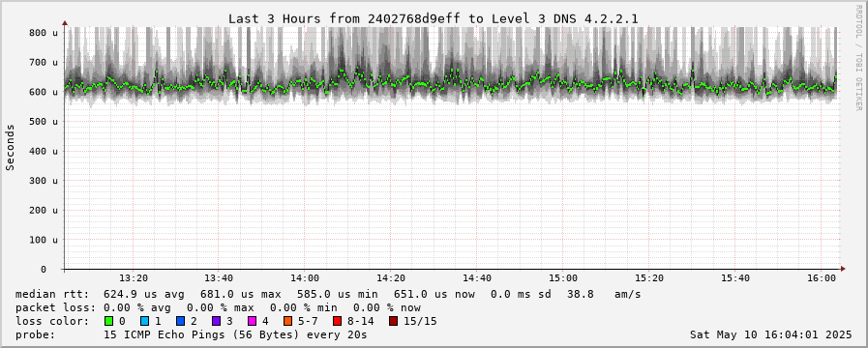Click the dark red 15/15 loss swatch

point(393,321)
